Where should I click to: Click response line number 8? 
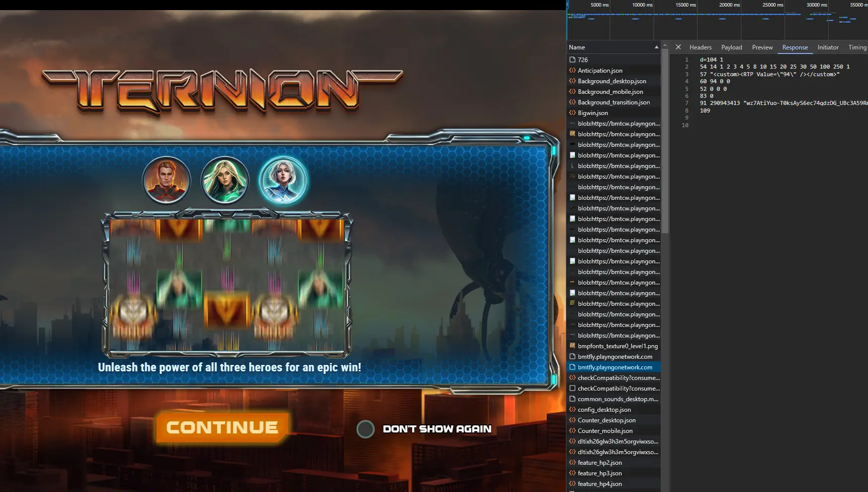[686, 111]
